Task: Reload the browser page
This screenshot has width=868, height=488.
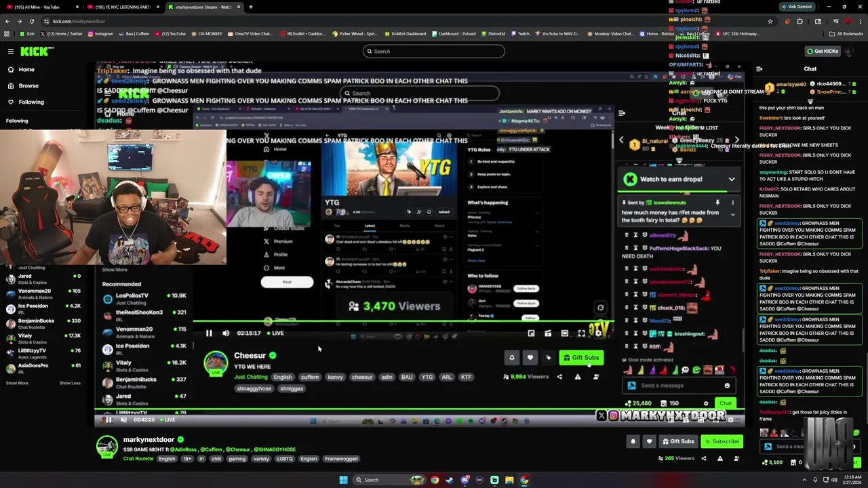Action: [x=31, y=21]
